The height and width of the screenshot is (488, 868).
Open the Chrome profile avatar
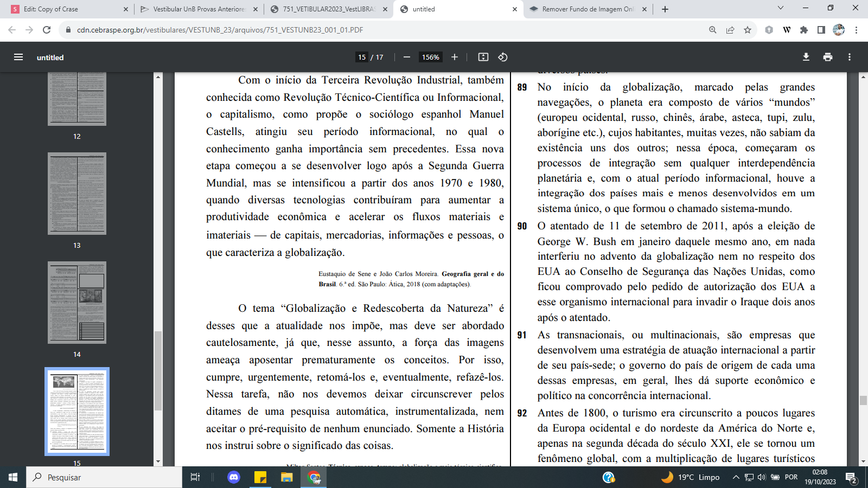[839, 30]
